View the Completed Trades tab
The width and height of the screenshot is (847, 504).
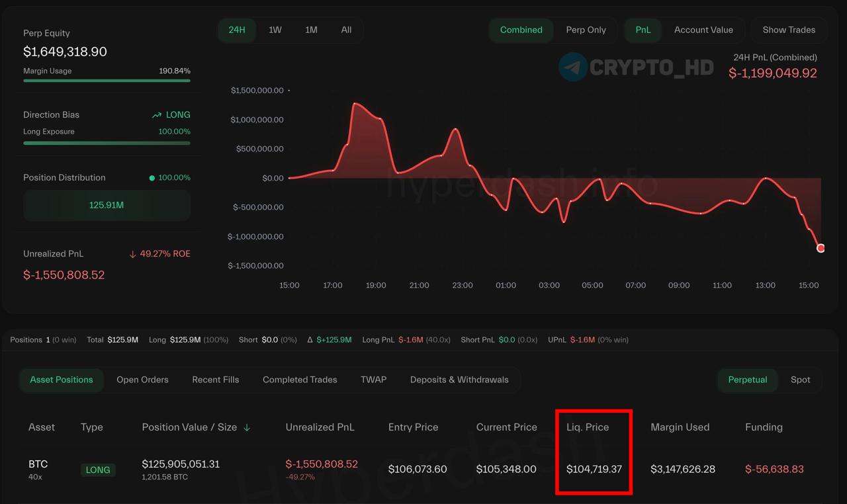300,380
